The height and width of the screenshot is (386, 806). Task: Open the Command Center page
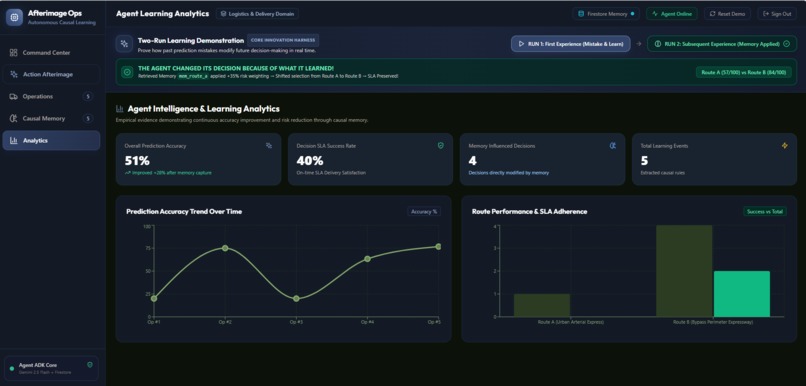(51, 52)
